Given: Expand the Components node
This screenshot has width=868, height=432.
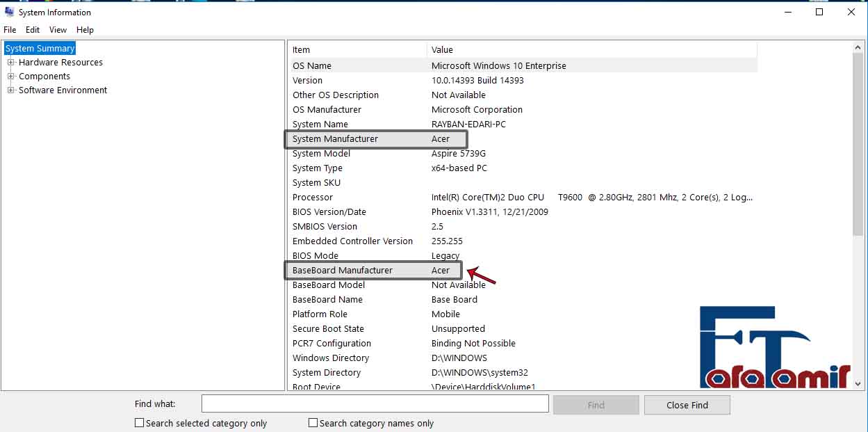Looking at the screenshot, I should (11, 76).
